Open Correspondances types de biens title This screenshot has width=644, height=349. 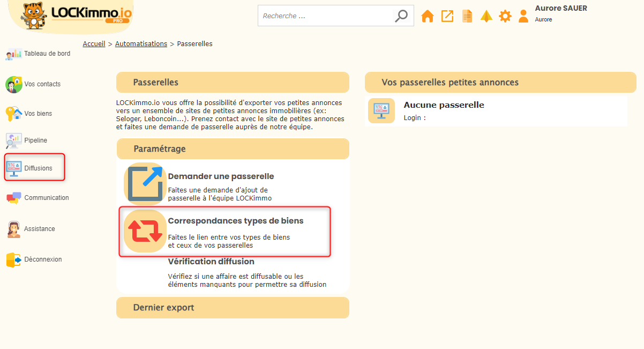click(x=236, y=221)
